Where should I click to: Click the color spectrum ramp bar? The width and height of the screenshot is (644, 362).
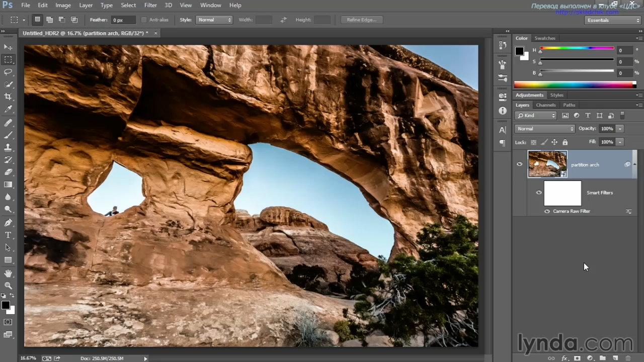pos(575,84)
